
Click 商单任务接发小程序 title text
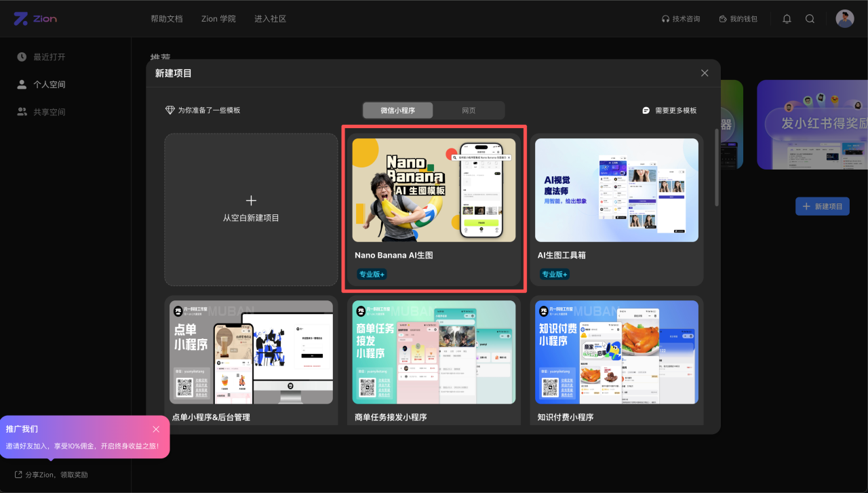click(x=391, y=417)
